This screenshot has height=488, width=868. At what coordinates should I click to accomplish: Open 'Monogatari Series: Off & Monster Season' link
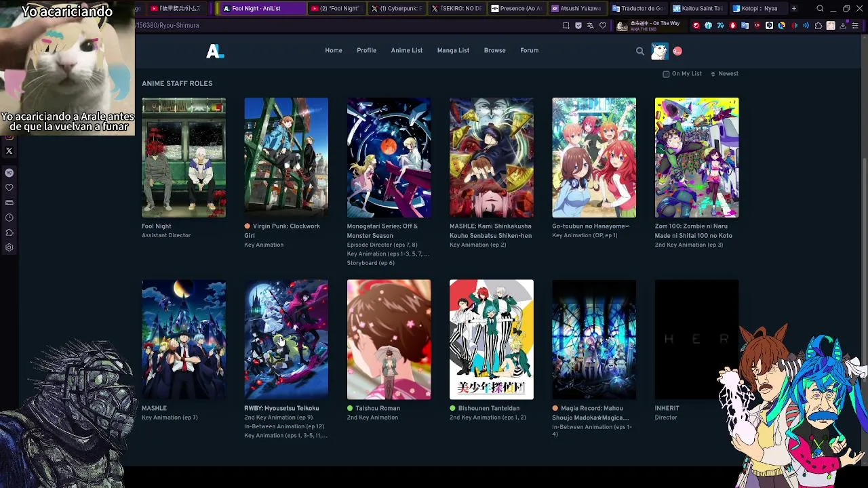[x=382, y=231]
